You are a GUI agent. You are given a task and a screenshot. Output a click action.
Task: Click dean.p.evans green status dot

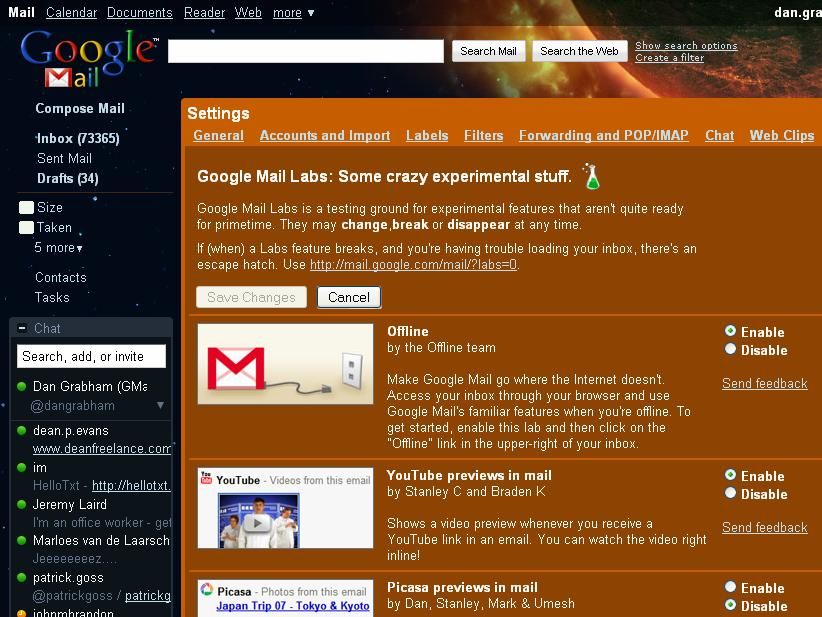[x=21, y=430]
